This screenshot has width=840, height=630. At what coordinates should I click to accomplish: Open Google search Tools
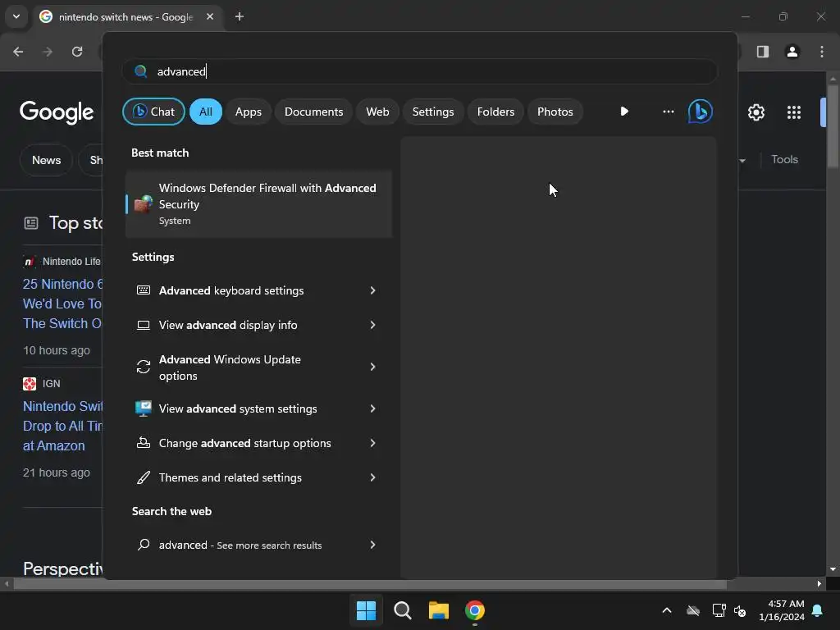[784, 159]
